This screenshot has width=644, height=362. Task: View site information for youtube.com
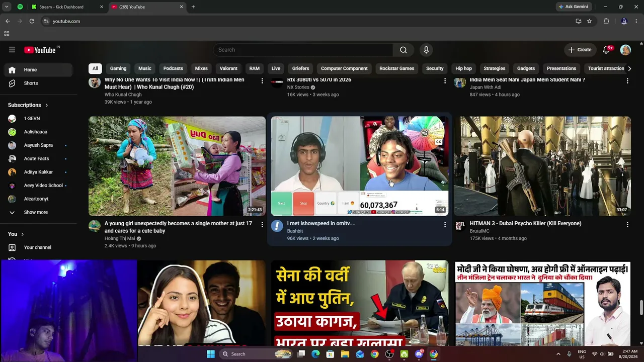click(46, 21)
